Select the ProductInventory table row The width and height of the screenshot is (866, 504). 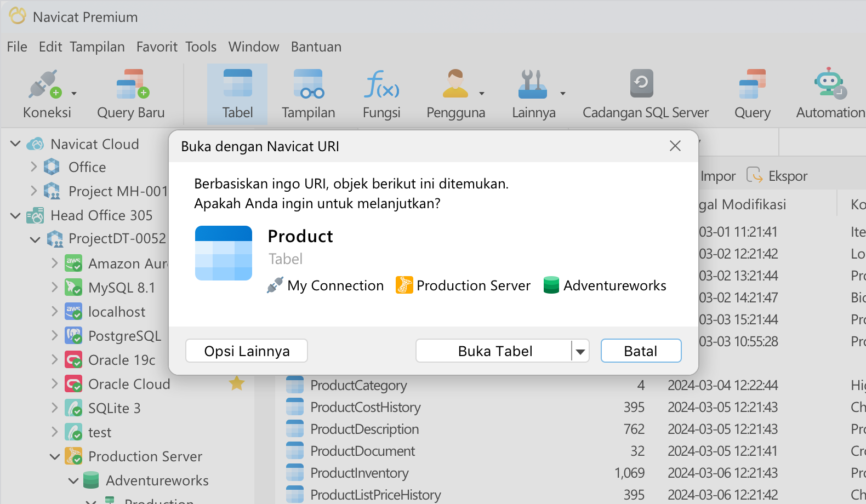click(571, 473)
